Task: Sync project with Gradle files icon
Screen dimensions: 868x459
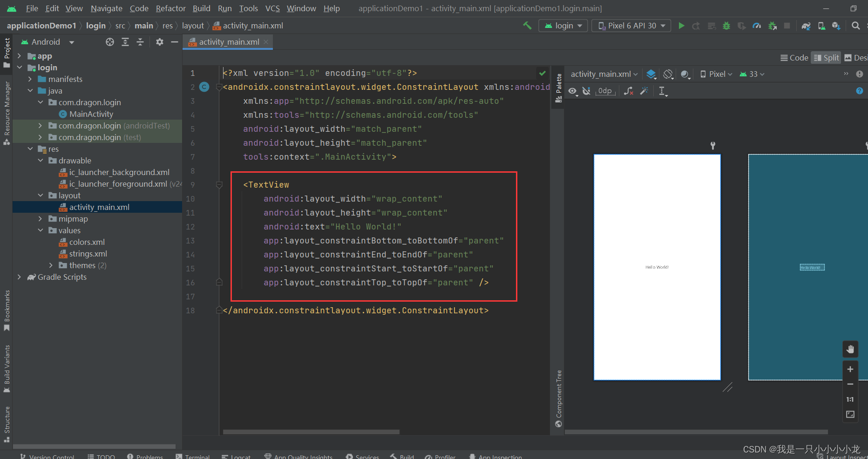Action: click(806, 26)
